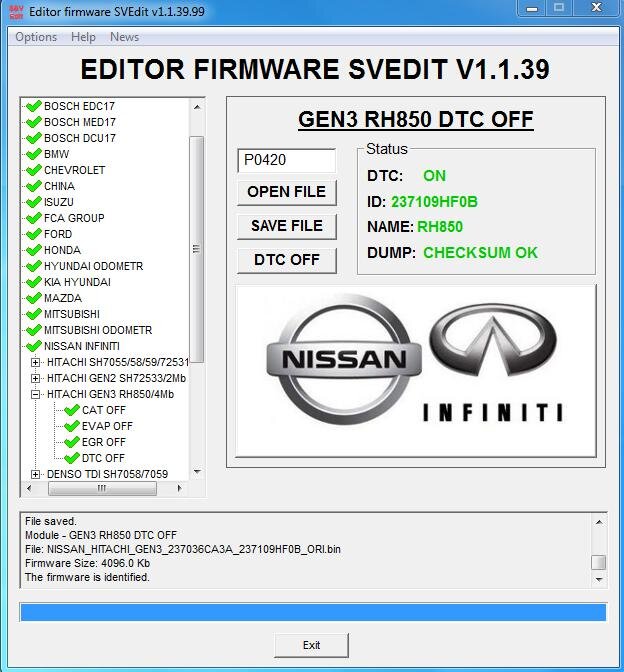Click green checkmark icon beside CAT OFF

[72, 410]
